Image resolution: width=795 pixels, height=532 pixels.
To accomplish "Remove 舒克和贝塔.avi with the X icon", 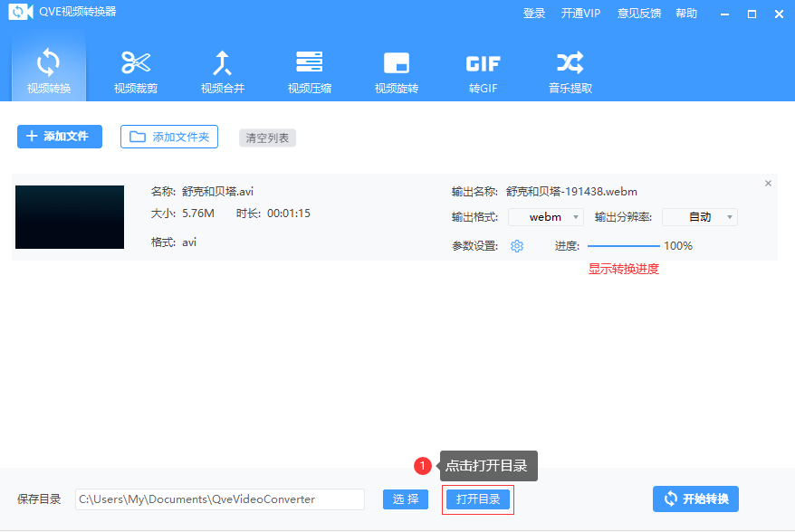I will pos(768,184).
